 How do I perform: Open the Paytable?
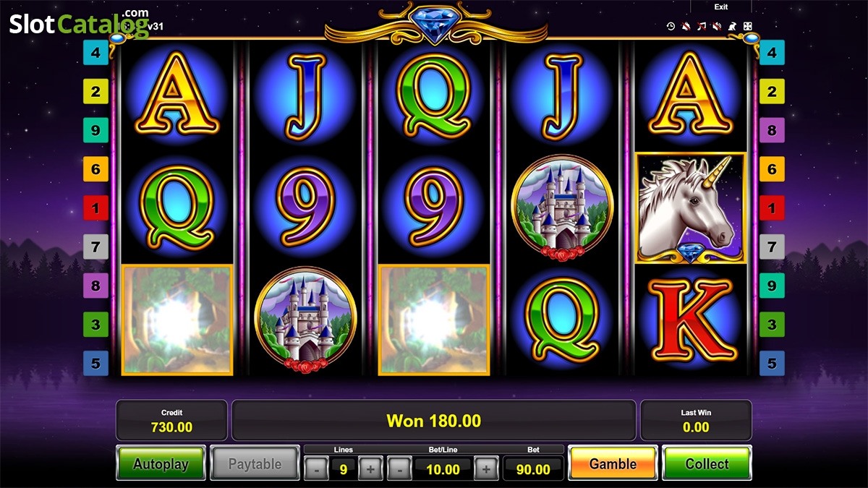255,463
